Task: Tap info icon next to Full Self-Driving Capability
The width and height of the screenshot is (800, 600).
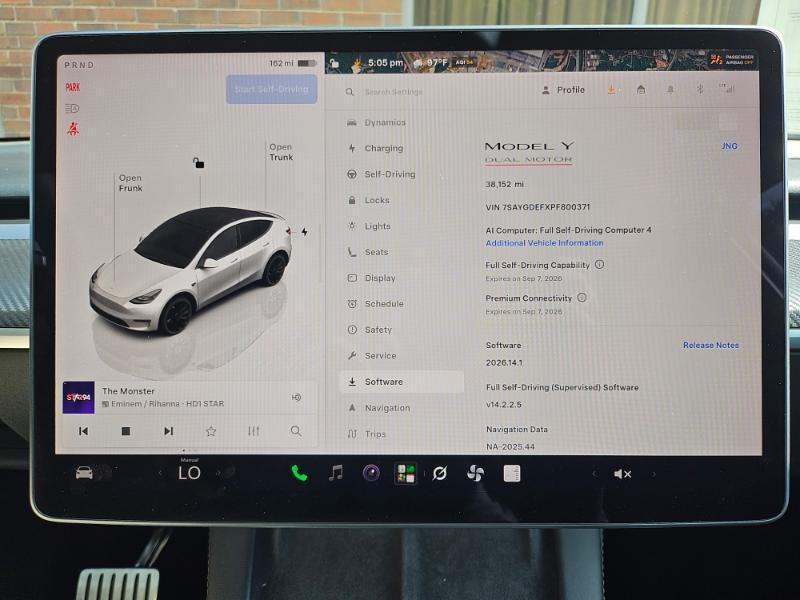Action: click(x=599, y=265)
